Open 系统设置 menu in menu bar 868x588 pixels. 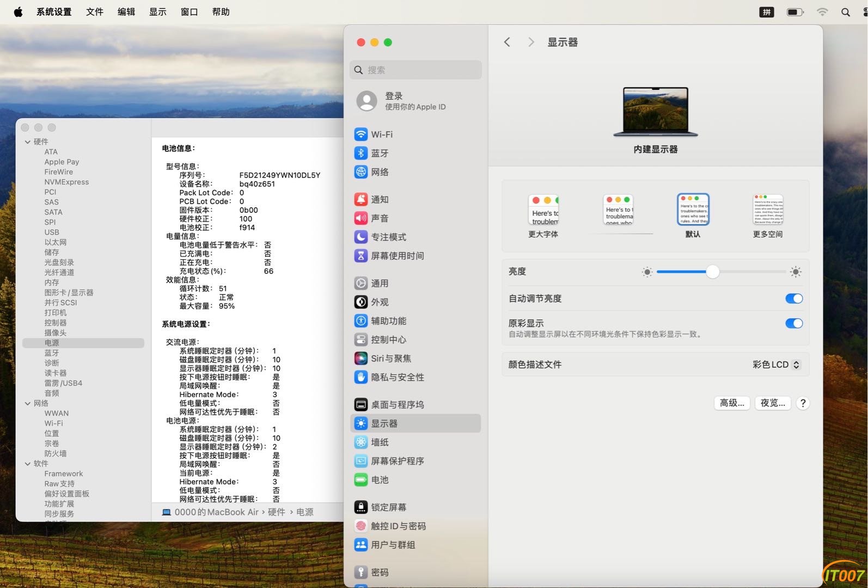point(54,12)
